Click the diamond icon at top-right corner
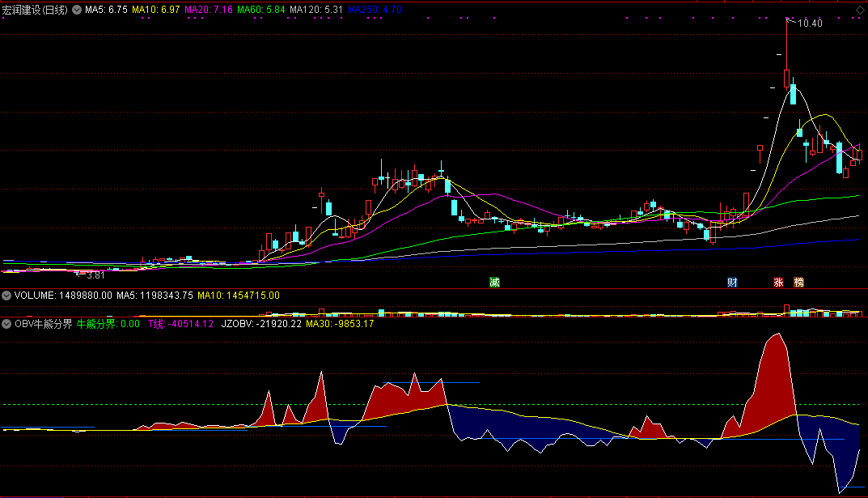The image size is (868, 498). coord(860,11)
